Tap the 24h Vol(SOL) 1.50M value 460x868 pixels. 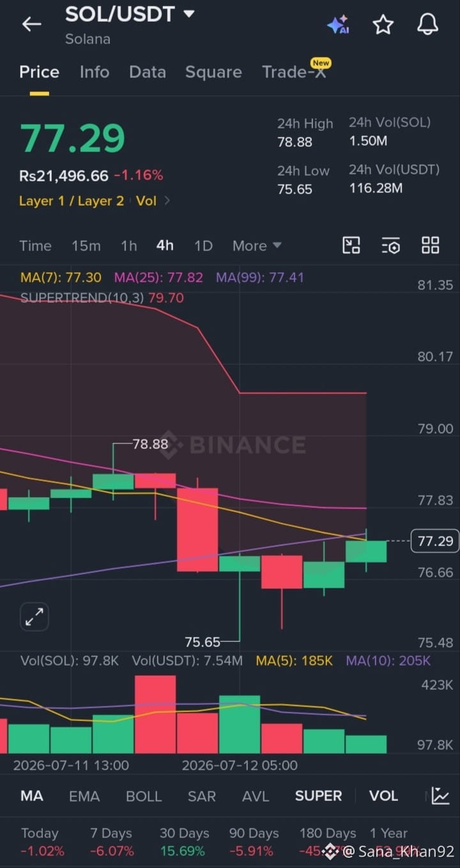point(368,141)
